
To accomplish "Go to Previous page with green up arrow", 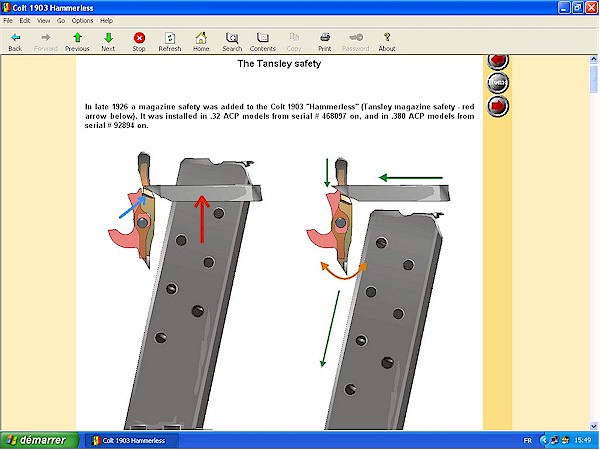I will (x=77, y=42).
